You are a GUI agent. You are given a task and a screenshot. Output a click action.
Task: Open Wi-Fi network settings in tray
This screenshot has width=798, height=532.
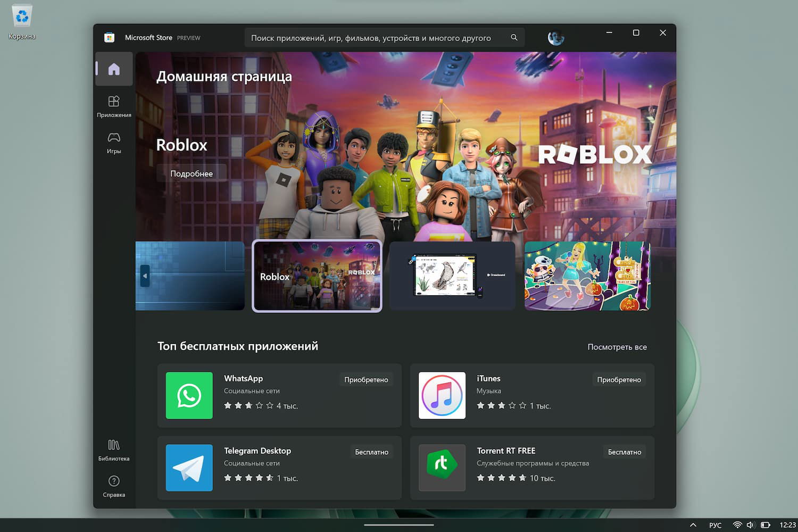pos(737,525)
